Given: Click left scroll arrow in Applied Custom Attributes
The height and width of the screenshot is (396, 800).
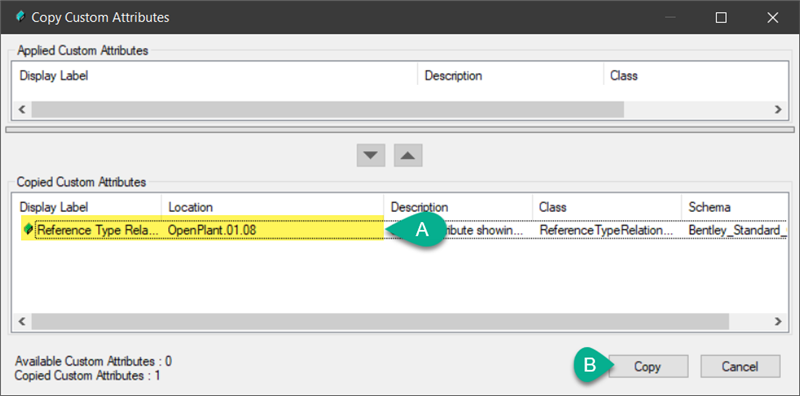Looking at the screenshot, I should (21, 109).
